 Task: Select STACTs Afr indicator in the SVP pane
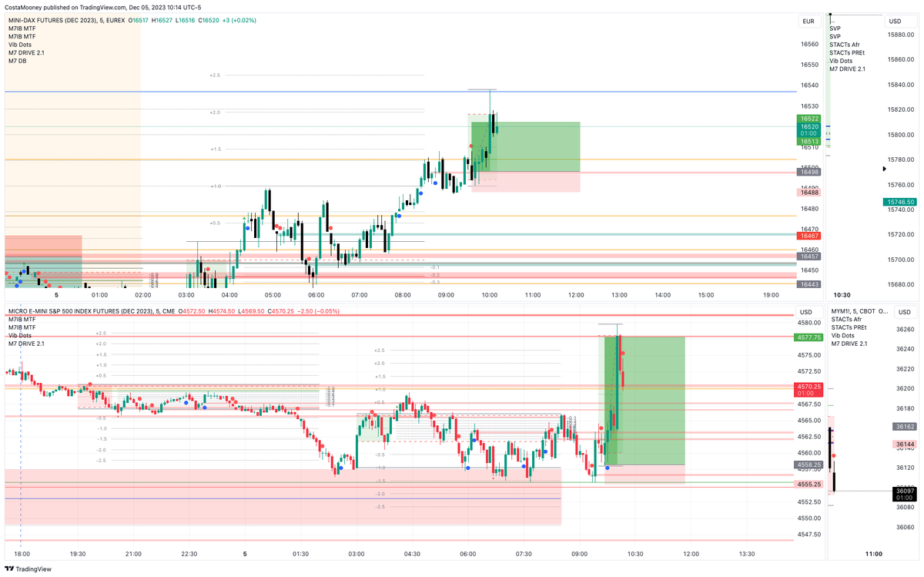coord(844,45)
